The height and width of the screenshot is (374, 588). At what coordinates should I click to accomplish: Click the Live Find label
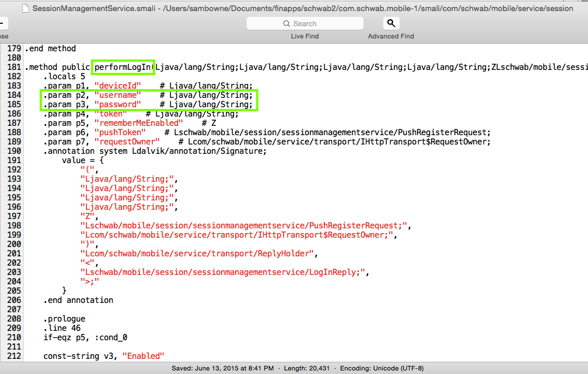305,36
